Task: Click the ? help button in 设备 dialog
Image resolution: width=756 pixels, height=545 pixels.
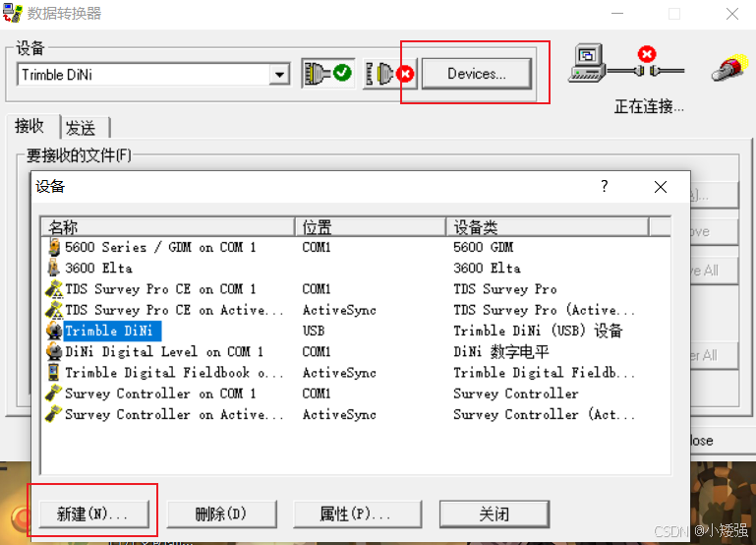Action: pyautogui.click(x=605, y=186)
